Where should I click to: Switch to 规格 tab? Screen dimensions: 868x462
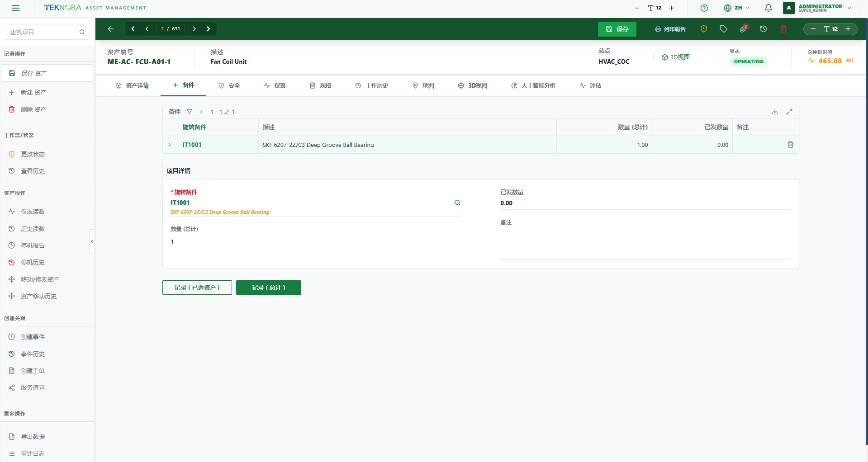pyautogui.click(x=321, y=85)
